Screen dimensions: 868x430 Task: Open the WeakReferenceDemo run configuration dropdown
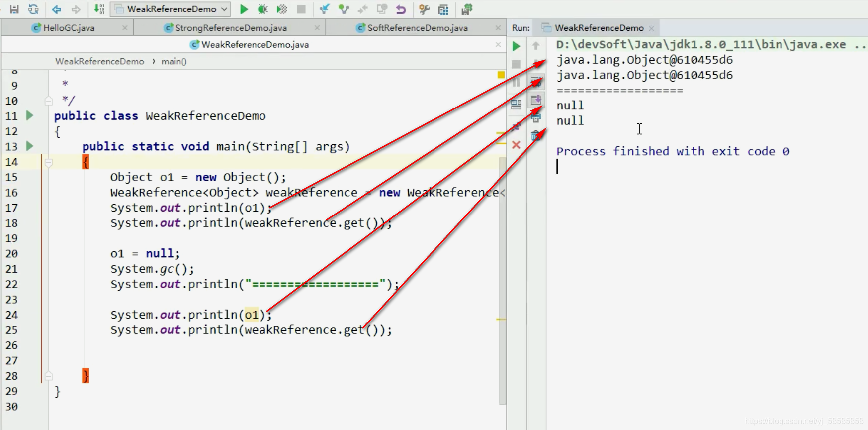[171, 9]
